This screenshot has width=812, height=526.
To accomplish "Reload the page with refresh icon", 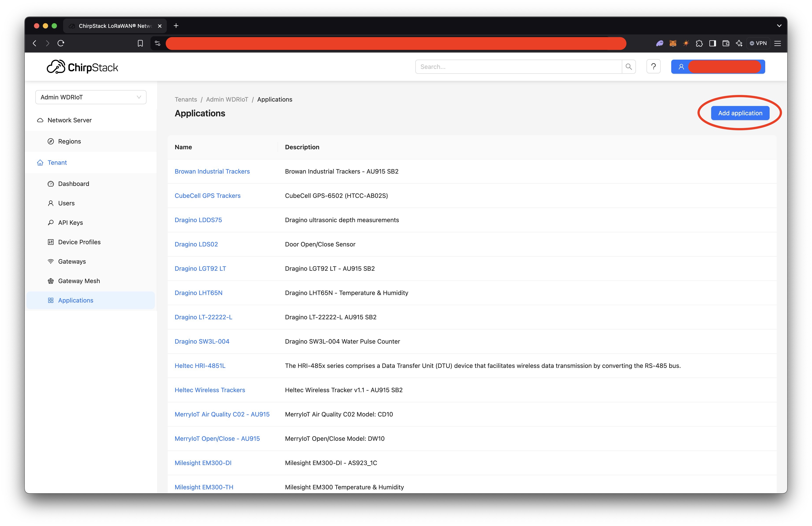I will tap(61, 43).
